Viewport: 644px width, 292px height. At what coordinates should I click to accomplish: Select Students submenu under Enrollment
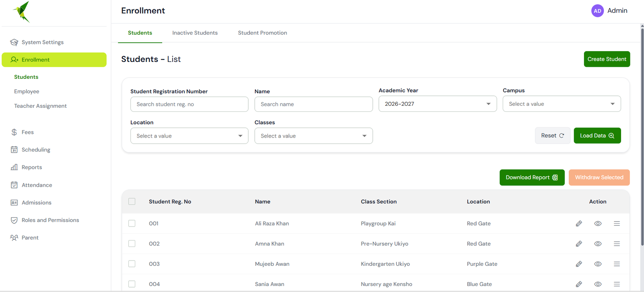26,77
